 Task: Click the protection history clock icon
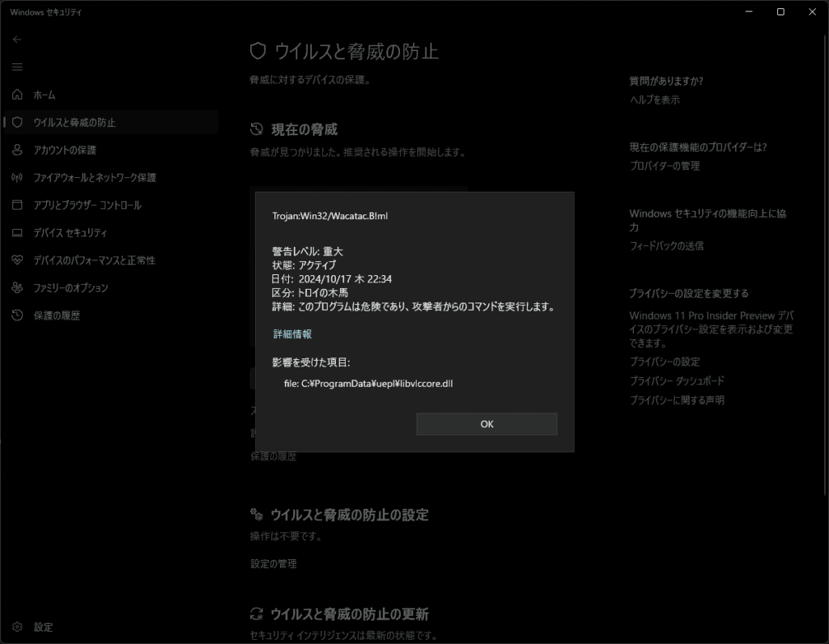click(17, 316)
